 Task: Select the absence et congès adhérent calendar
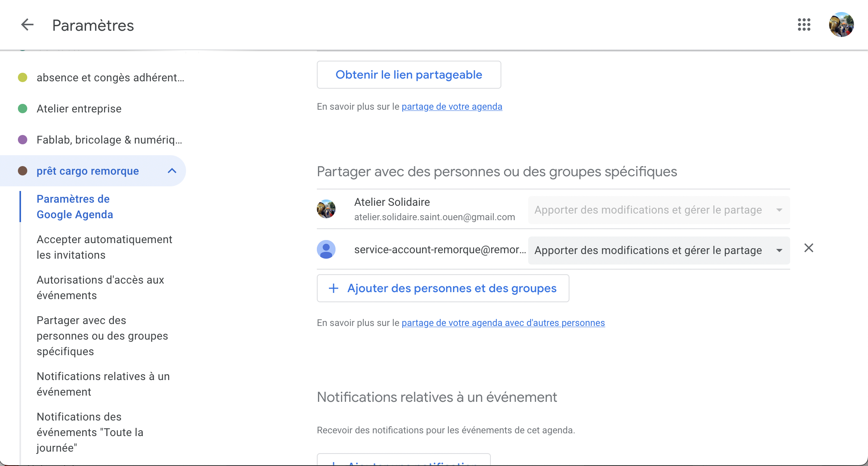[x=110, y=77]
